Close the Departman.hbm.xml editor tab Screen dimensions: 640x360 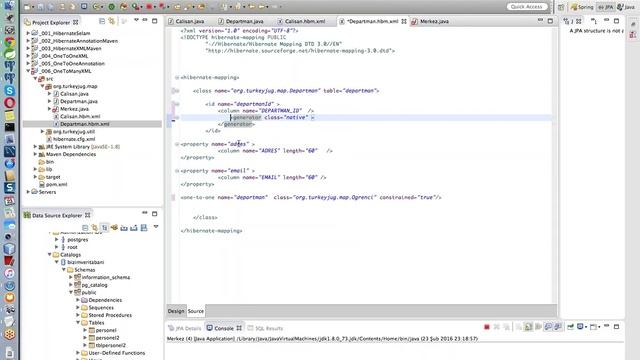(404, 21)
